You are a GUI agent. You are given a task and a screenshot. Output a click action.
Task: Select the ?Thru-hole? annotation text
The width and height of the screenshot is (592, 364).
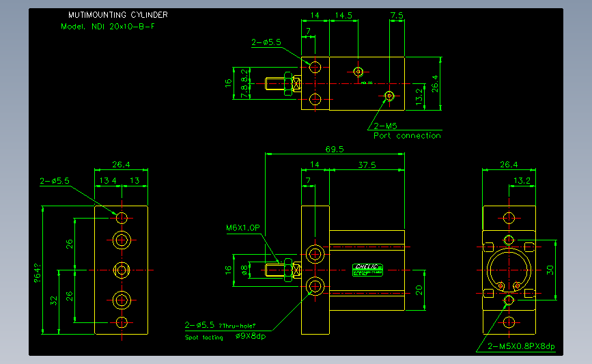pos(237,326)
